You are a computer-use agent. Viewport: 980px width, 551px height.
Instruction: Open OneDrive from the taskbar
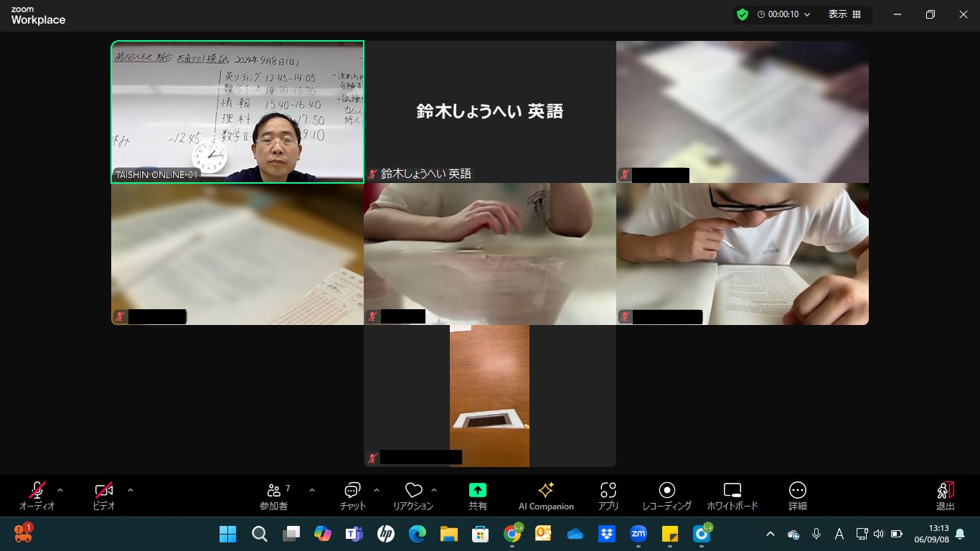click(575, 534)
